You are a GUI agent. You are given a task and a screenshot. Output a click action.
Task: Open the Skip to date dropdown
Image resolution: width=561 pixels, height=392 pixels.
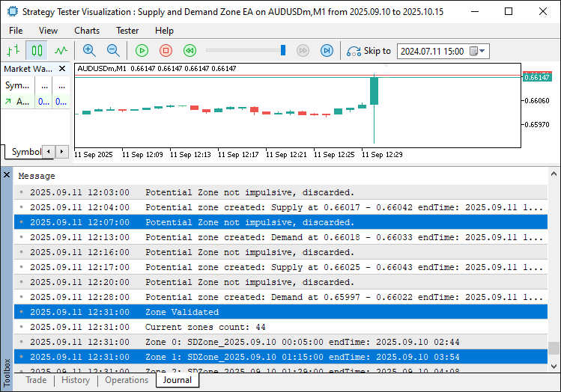pos(482,52)
